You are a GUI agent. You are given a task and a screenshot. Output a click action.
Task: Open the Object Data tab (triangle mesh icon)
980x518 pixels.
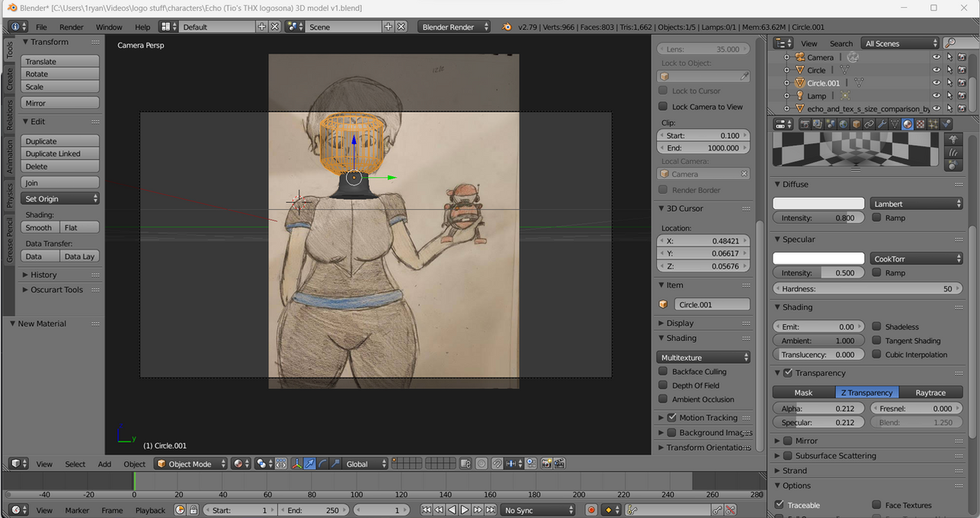894,123
